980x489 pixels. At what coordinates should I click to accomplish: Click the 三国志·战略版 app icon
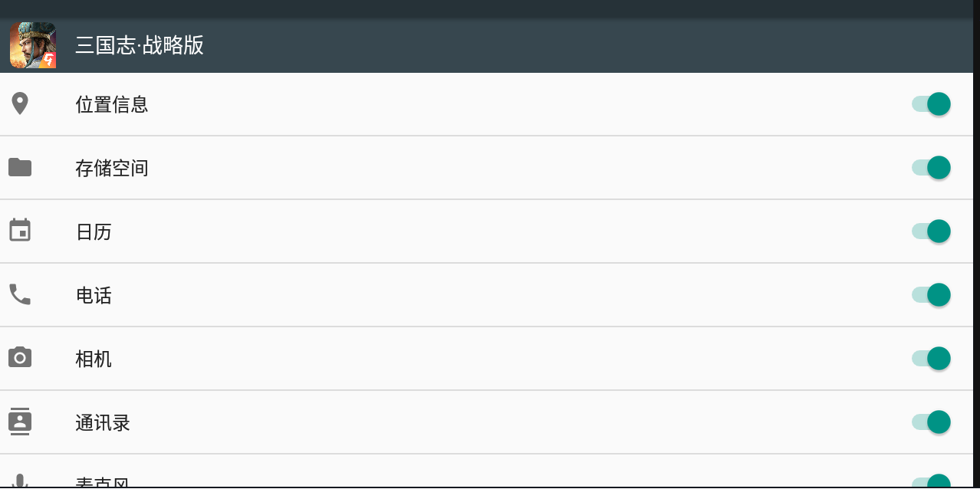33,45
